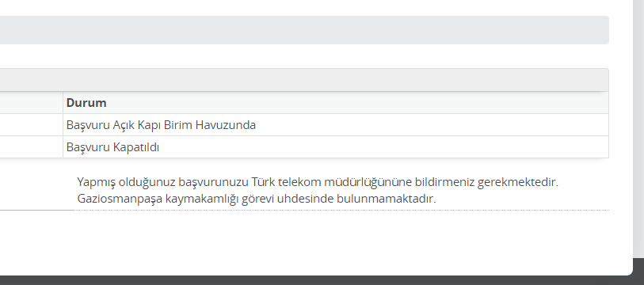This screenshot has width=644, height=285.
Task: Click the gray banner bar at top
Action: (304, 30)
